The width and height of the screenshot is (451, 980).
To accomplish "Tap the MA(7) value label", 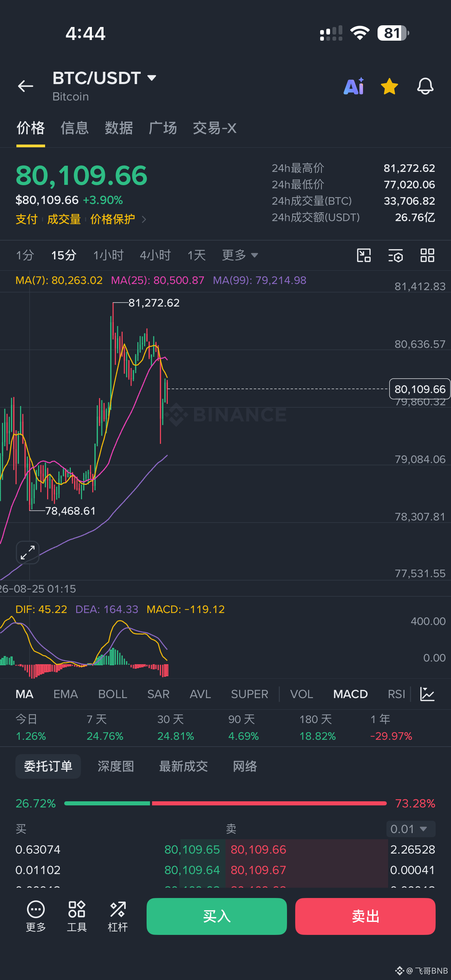I will click(59, 281).
